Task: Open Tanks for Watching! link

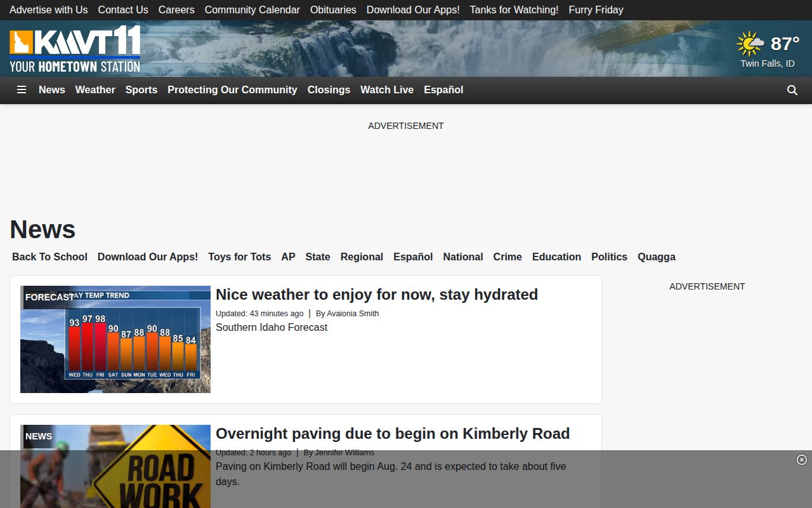Action: coord(514,10)
